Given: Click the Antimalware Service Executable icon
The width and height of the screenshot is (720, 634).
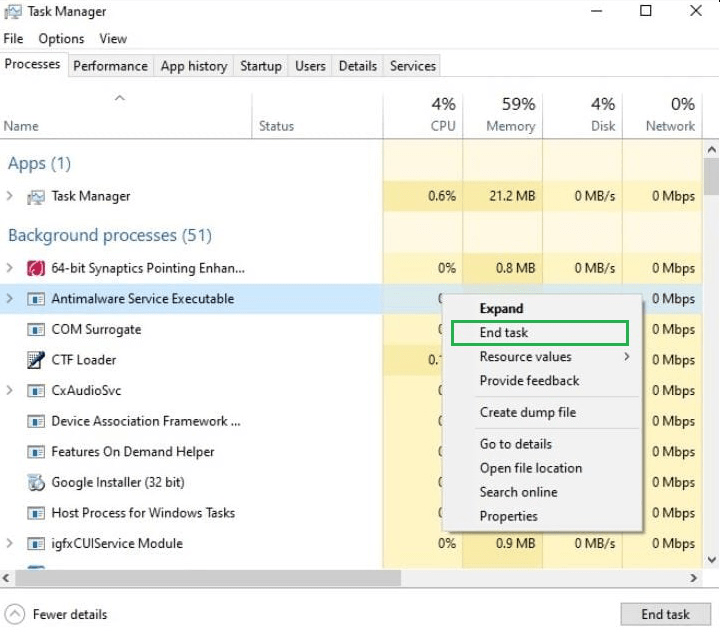Looking at the screenshot, I should click(x=36, y=299).
